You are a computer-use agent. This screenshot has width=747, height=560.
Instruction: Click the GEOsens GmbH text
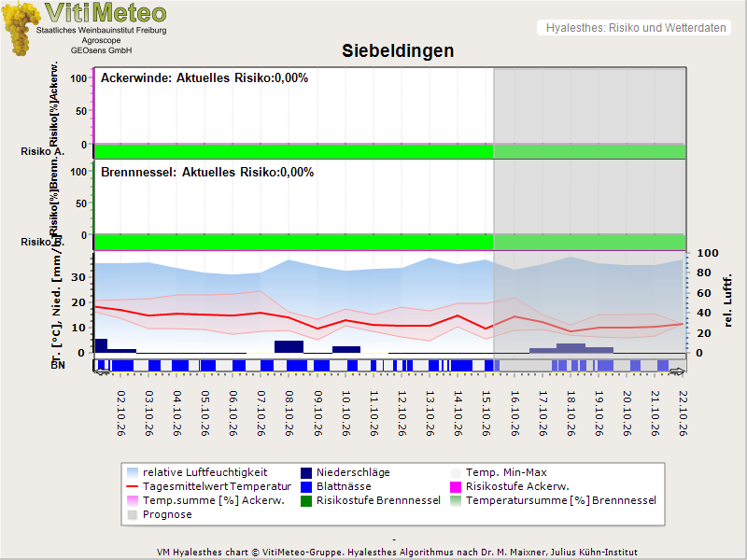click(x=101, y=50)
